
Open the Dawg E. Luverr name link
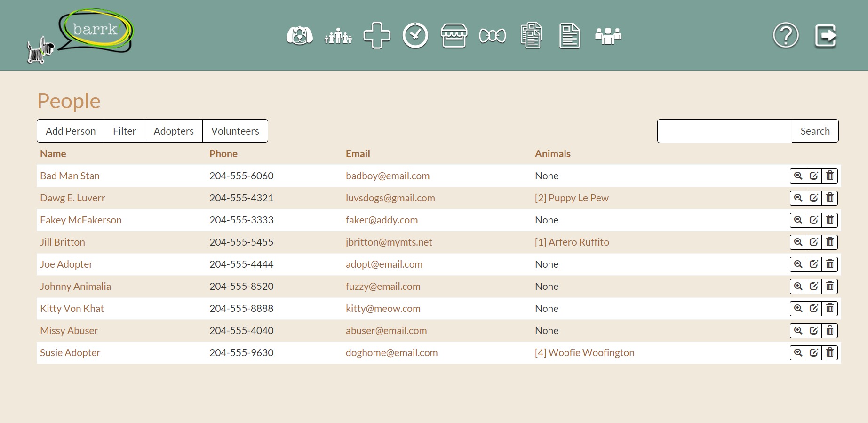(x=72, y=198)
